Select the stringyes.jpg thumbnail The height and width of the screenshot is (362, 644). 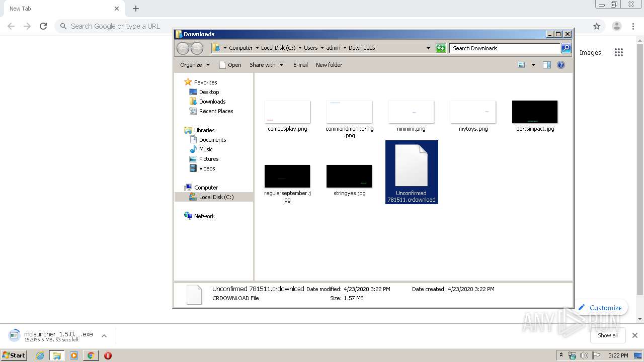(x=349, y=176)
